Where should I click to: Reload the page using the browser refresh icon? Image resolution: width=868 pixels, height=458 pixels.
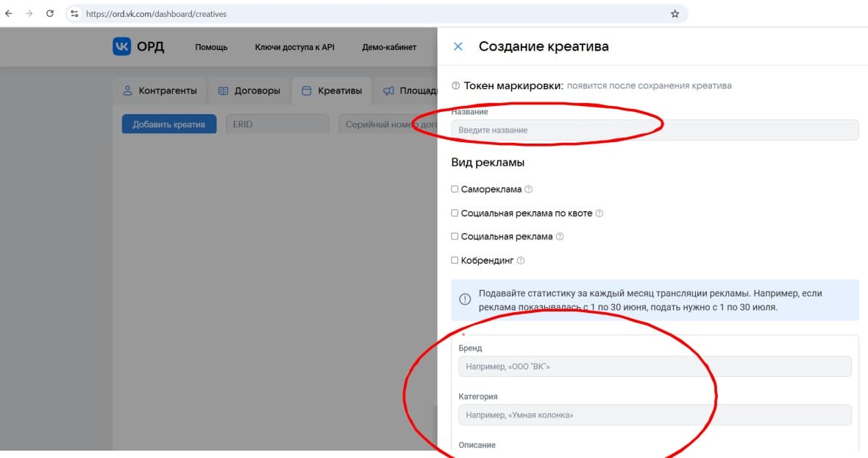tap(50, 14)
